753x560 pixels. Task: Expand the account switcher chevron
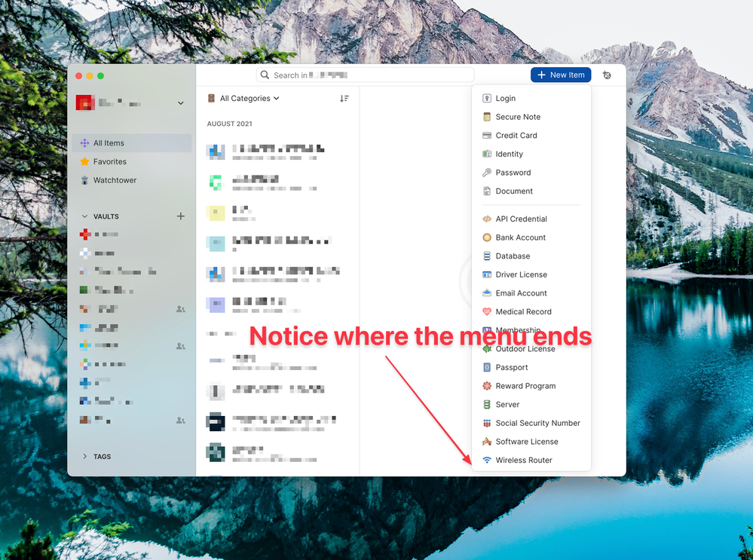click(181, 103)
